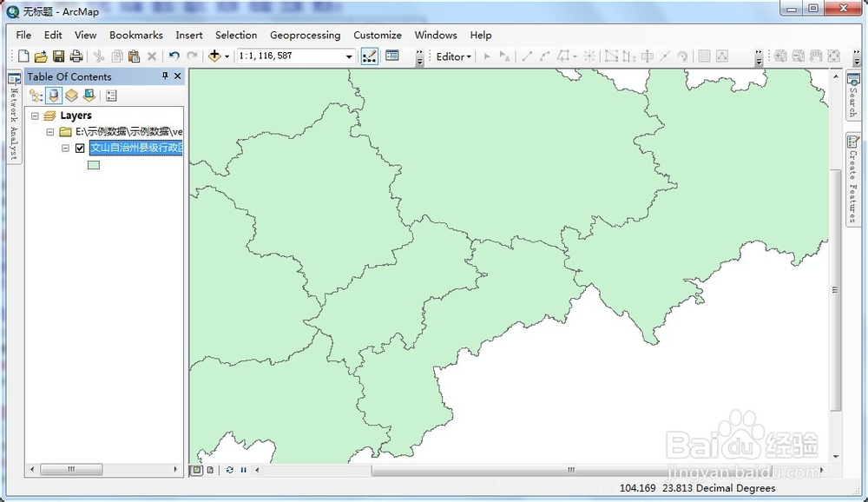Image resolution: width=868 pixels, height=502 pixels.
Task: Open the Add Data tool
Action: [215, 56]
